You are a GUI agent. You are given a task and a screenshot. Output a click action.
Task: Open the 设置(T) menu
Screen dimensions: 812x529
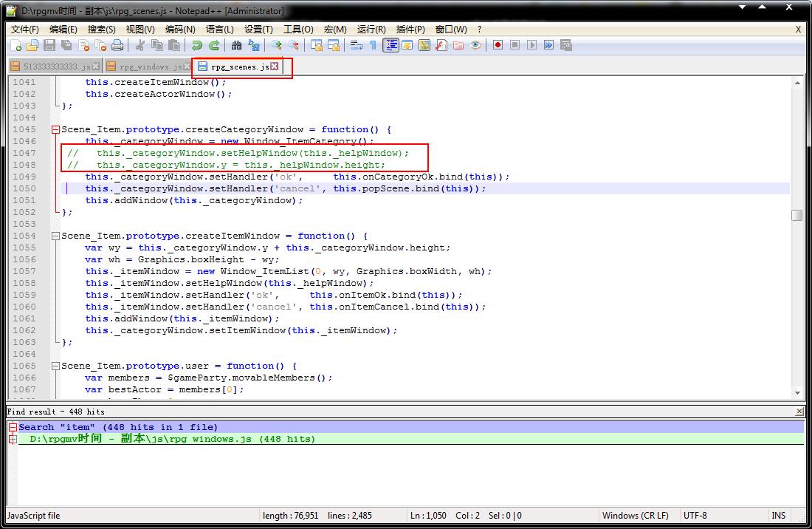pyautogui.click(x=258, y=30)
